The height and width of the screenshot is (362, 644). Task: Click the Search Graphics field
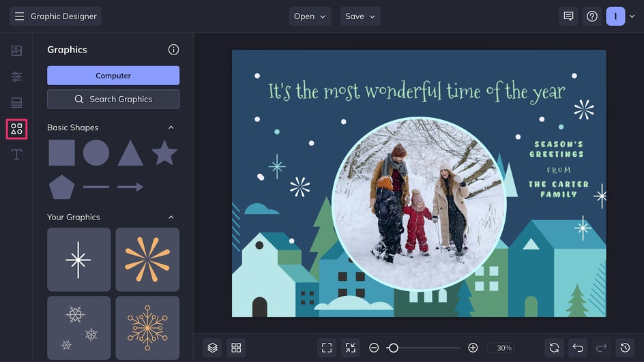[113, 99]
